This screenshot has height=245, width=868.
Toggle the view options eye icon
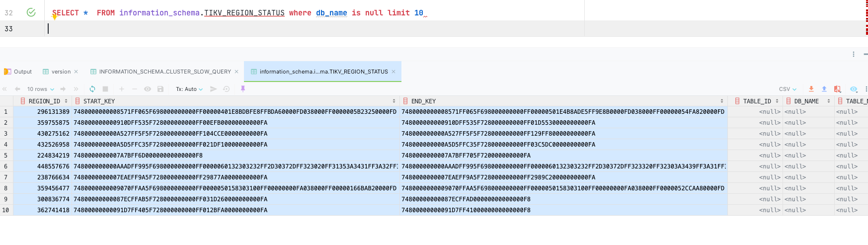[x=854, y=89]
